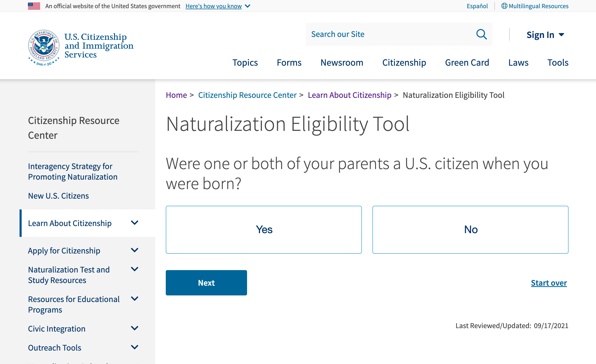
Task: Expand the Apply for Citizenship chevron
Action: click(x=135, y=250)
